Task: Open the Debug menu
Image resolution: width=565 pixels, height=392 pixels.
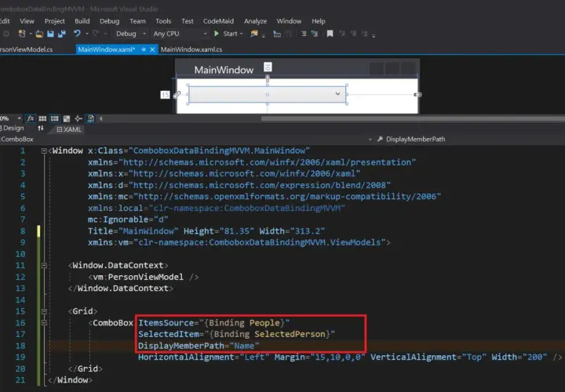Action: click(x=110, y=21)
